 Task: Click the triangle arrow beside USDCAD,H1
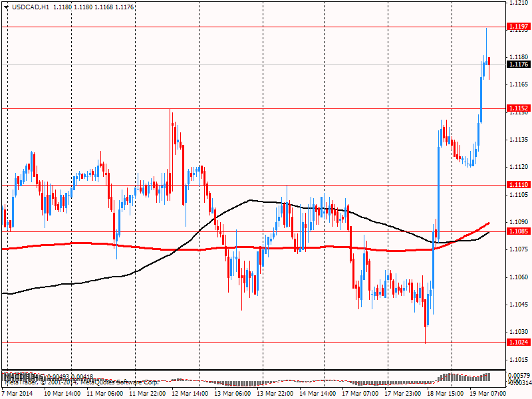pyautogui.click(x=7, y=7)
